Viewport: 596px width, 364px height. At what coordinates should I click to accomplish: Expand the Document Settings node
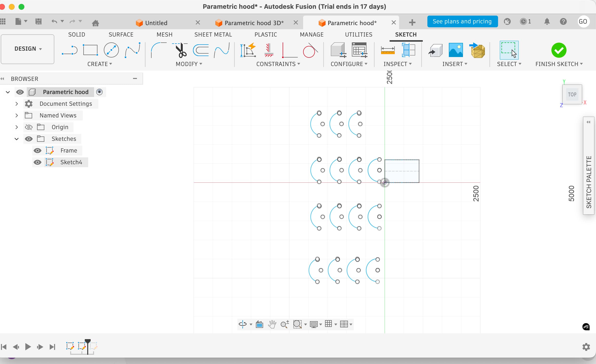[x=17, y=104]
